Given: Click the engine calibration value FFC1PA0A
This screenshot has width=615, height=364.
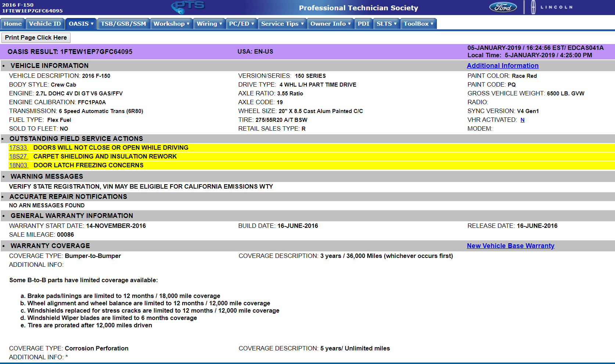Looking at the screenshot, I should [x=92, y=102].
